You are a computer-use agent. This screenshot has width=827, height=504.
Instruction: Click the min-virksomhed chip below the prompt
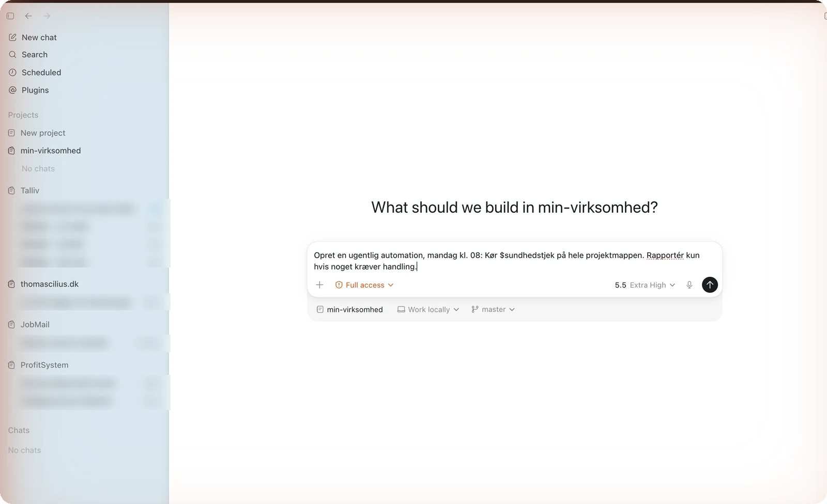point(349,309)
